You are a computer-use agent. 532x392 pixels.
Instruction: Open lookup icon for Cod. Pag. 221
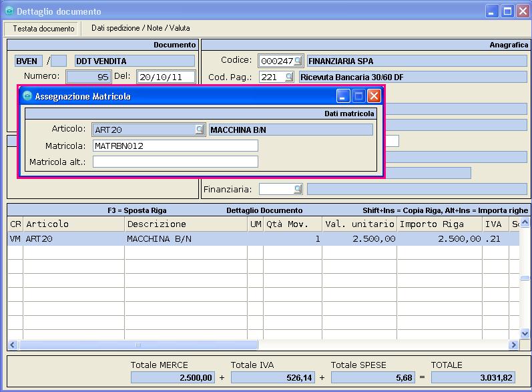click(289, 77)
